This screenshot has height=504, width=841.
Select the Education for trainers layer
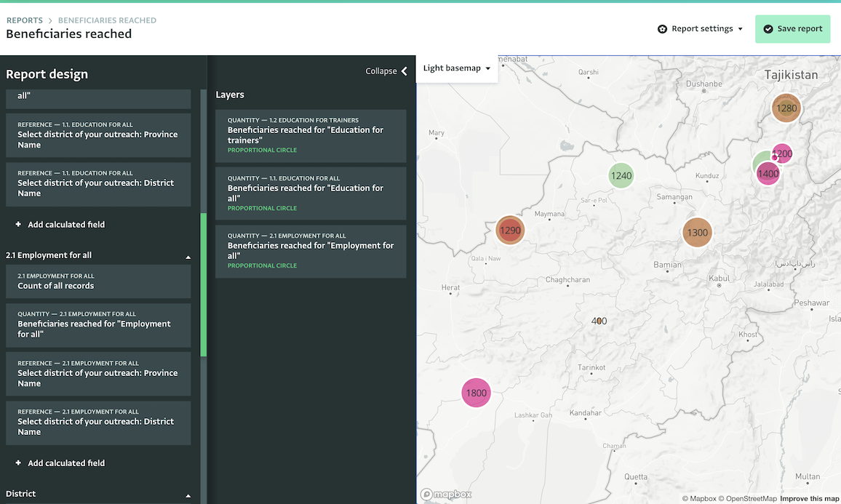(311, 136)
